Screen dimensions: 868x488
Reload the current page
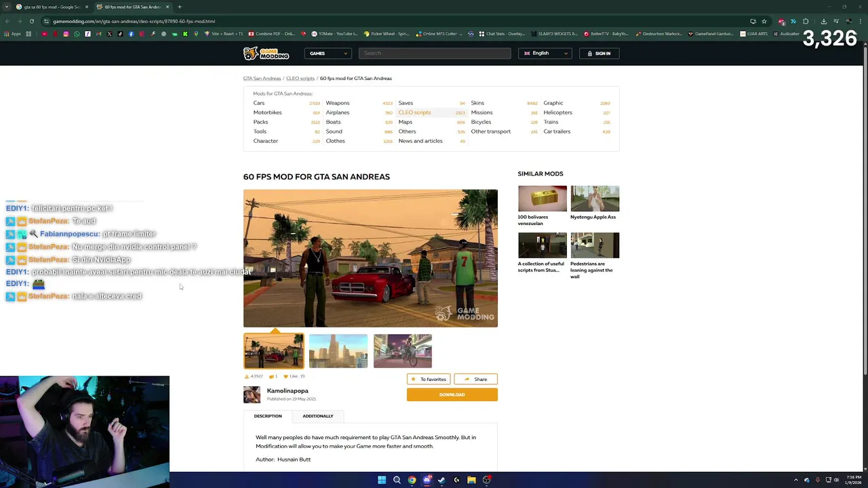tap(31, 21)
